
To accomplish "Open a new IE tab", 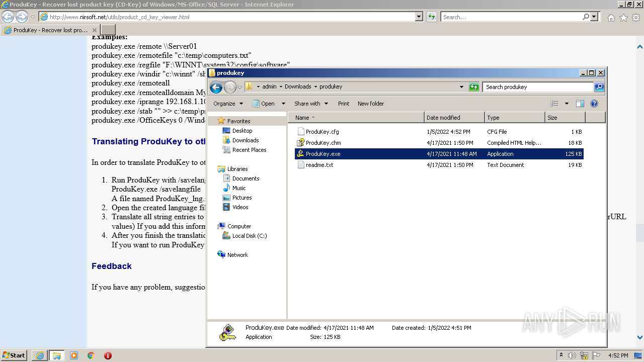I will coord(108,30).
